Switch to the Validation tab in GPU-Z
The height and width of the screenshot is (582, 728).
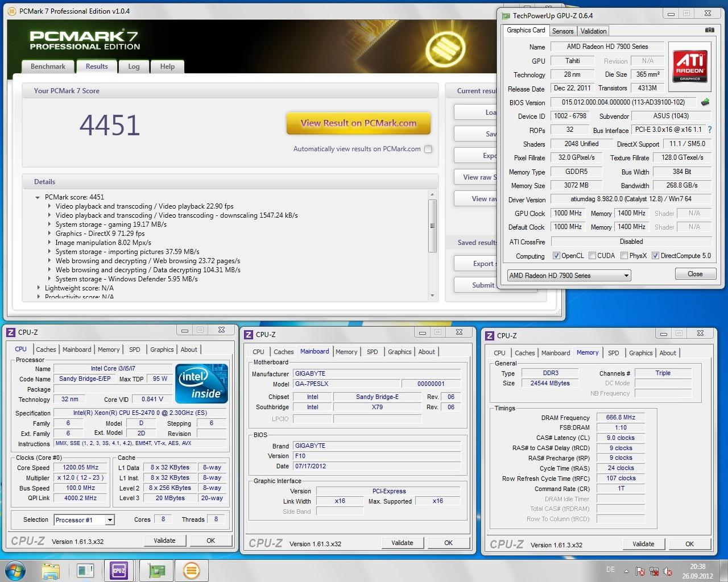pos(593,31)
